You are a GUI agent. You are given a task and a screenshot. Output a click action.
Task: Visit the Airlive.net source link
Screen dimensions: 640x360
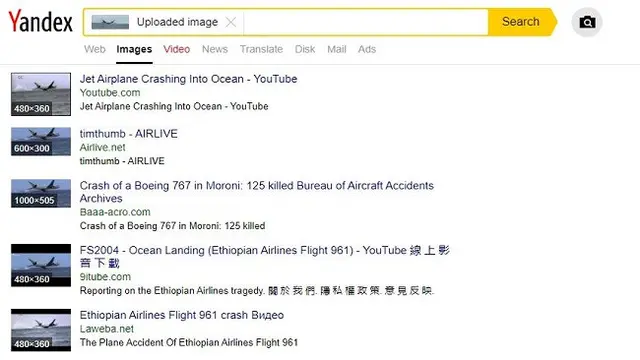pos(102,147)
